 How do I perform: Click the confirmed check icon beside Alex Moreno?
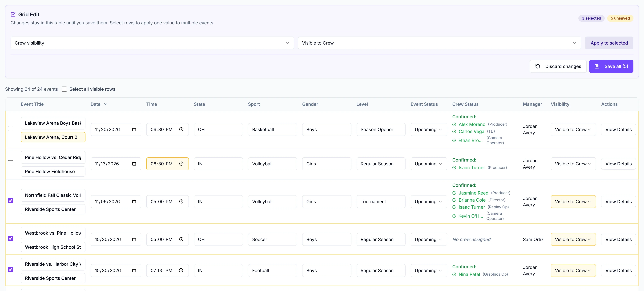454,124
